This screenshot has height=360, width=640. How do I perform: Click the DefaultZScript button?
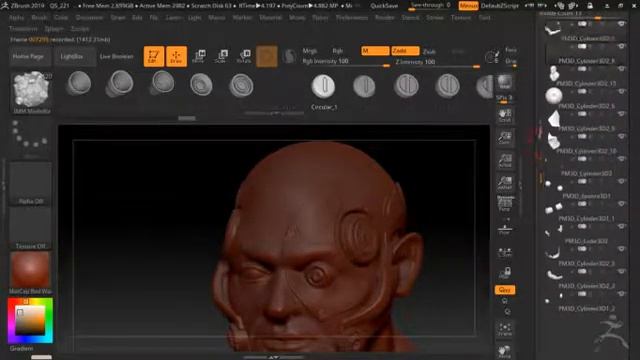coord(500,6)
